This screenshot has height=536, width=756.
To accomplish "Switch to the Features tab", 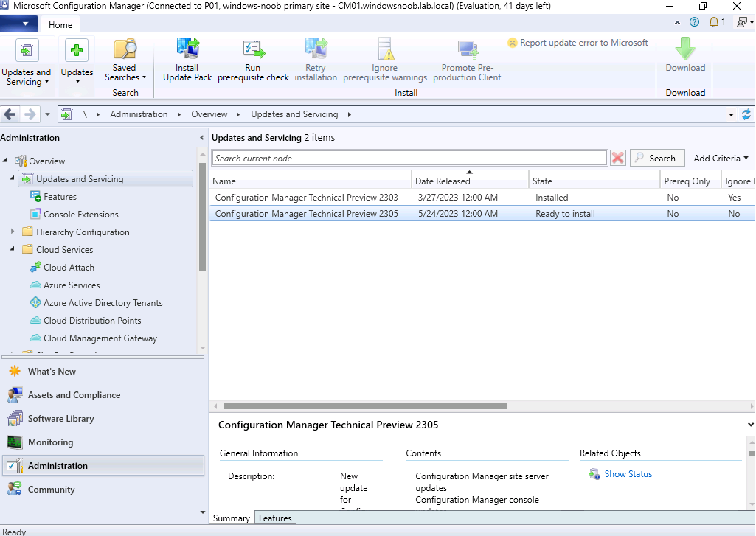I will click(x=275, y=518).
